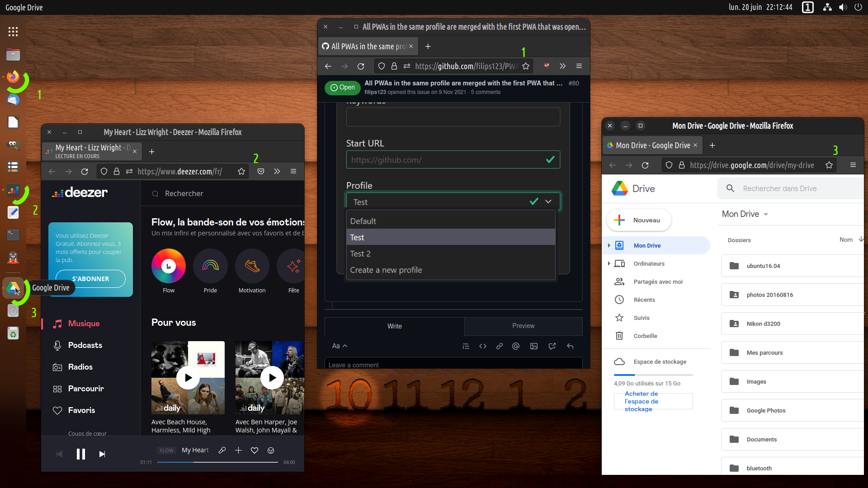
Task: Open Favoris in Deezer sidebar
Action: click(81, 410)
